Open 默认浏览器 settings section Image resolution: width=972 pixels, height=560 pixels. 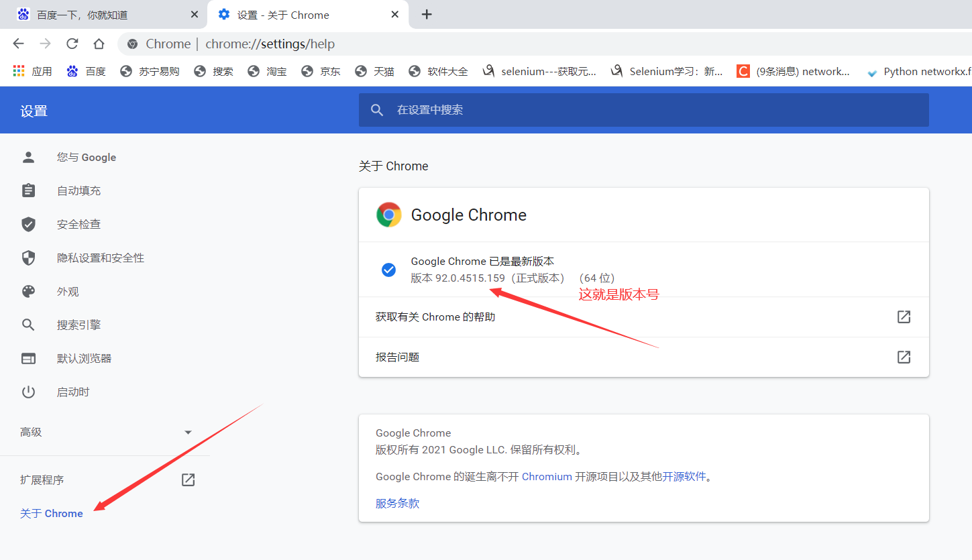pyautogui.click(x=84, y=358)
